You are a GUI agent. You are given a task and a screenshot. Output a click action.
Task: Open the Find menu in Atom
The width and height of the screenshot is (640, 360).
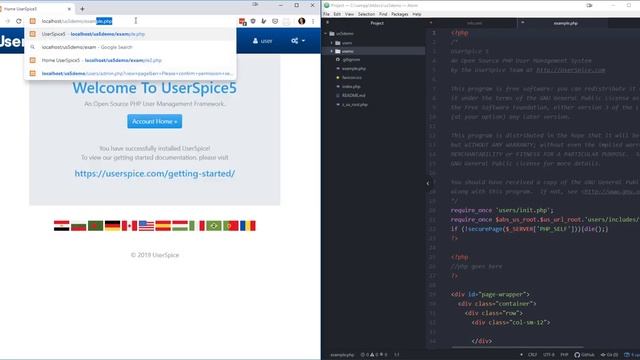pos(383,14)
